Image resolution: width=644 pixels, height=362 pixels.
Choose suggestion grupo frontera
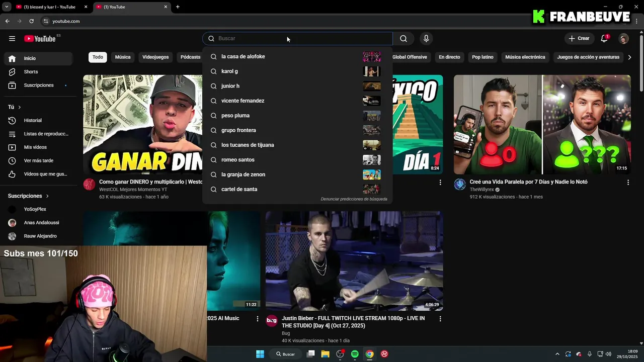[297, 130]
